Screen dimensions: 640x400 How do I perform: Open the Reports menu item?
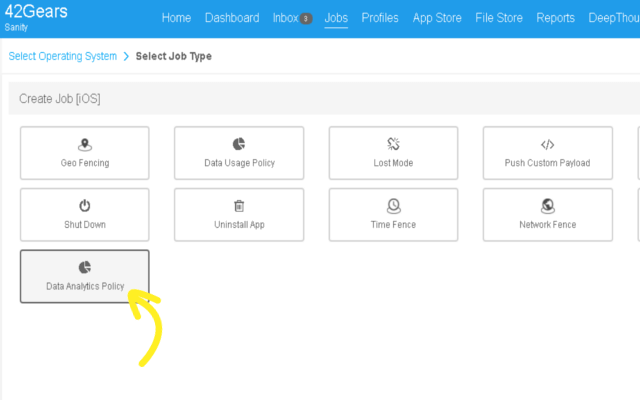tap(555, 18)
